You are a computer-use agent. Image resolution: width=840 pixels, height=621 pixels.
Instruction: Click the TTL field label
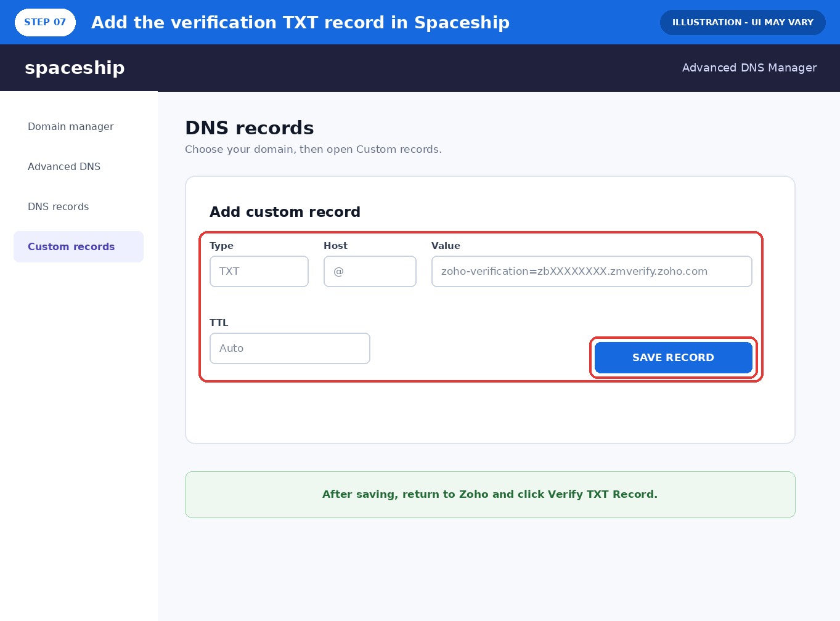[219, 322]
